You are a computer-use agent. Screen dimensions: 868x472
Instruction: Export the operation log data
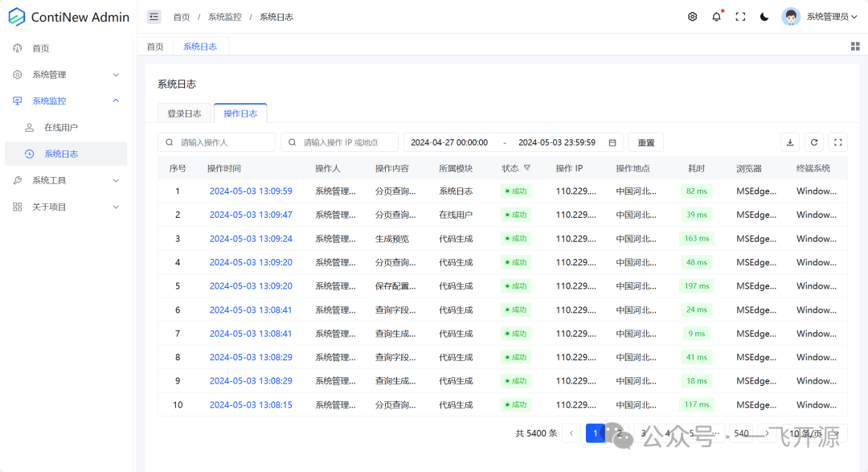789,142
